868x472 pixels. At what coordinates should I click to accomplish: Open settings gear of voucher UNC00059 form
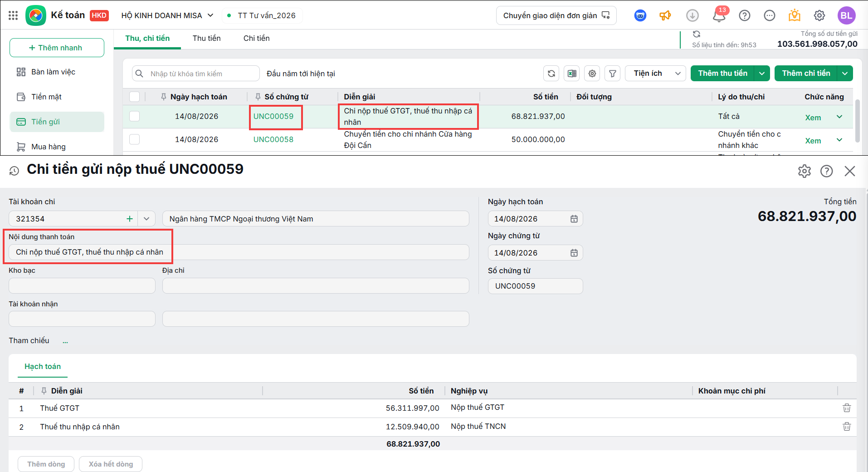pos(805,171)
